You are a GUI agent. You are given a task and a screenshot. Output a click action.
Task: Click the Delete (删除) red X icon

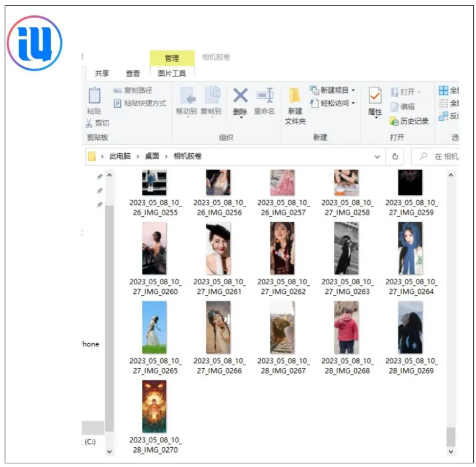coord(240,96)
